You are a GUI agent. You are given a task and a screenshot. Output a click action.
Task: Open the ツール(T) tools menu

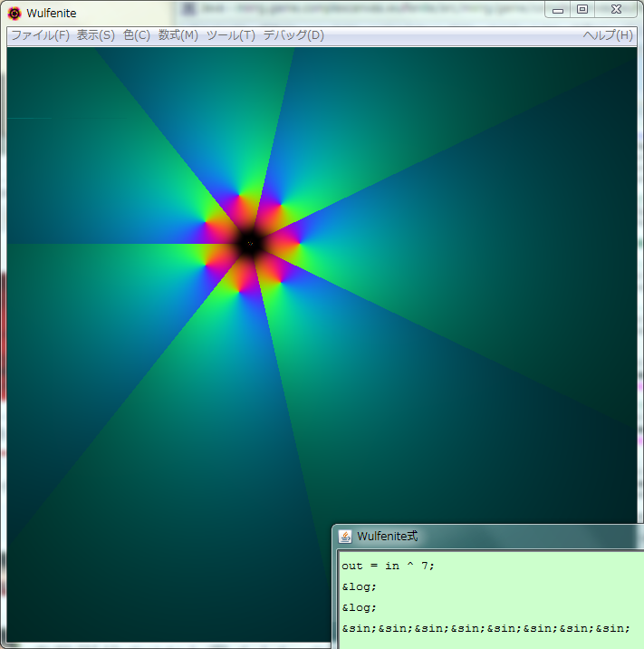click(230, 35)
